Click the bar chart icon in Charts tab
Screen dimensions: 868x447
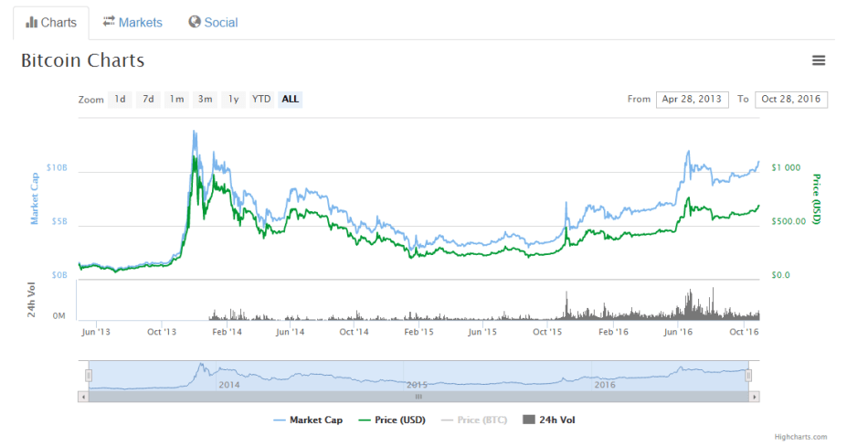coord(32,23)
